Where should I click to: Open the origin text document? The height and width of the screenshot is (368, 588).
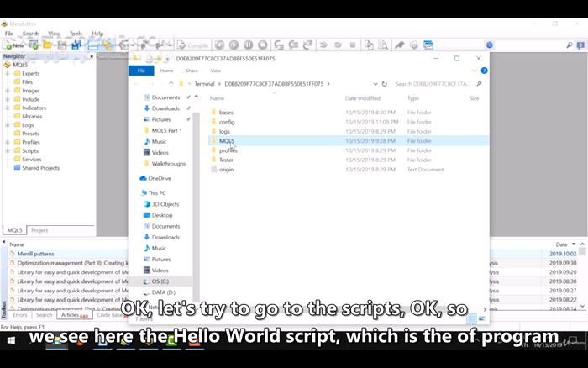pos(226,170)
